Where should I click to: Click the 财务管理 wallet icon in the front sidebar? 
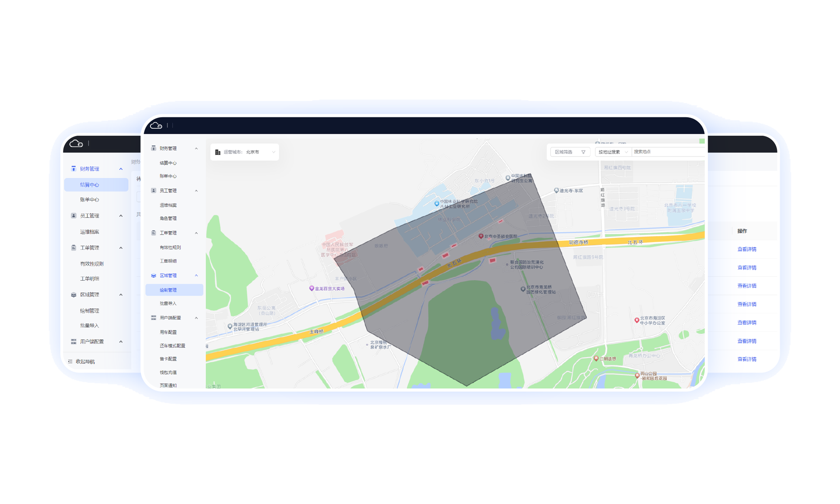[154, 148]
